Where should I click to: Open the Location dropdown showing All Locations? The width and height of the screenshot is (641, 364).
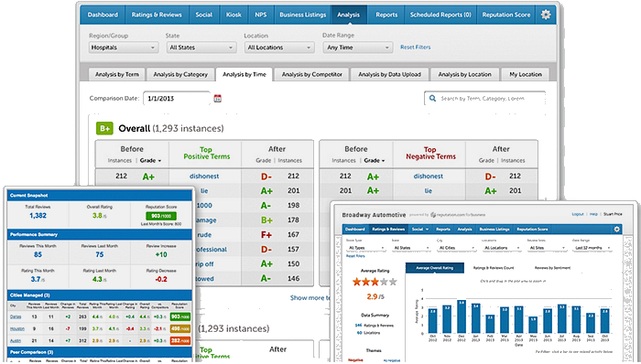pos(279,48)
